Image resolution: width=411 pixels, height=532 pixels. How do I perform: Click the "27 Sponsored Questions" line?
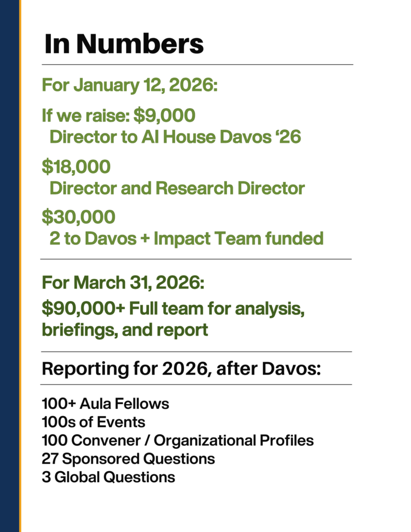128,459
